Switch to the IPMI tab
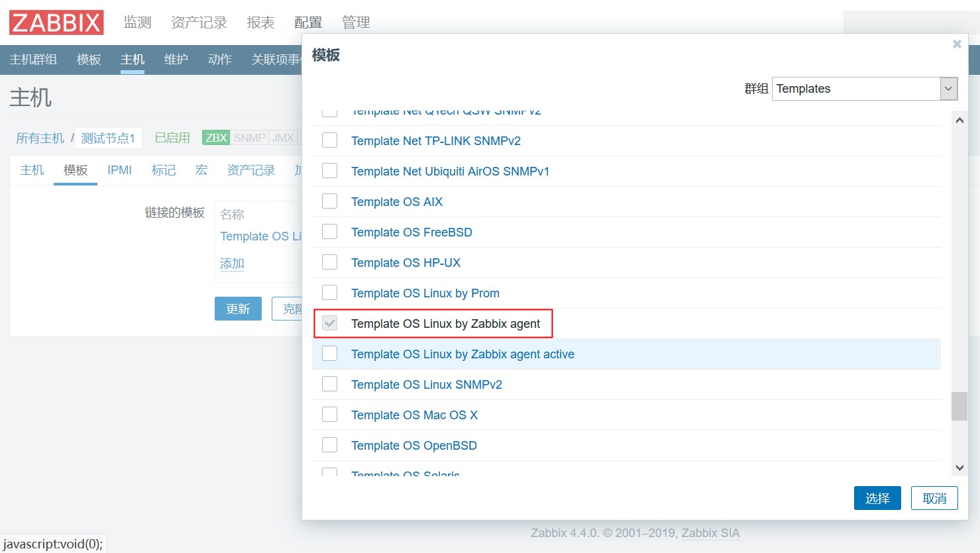This screenshot has height=553, width=980. [x=119, y=170]
